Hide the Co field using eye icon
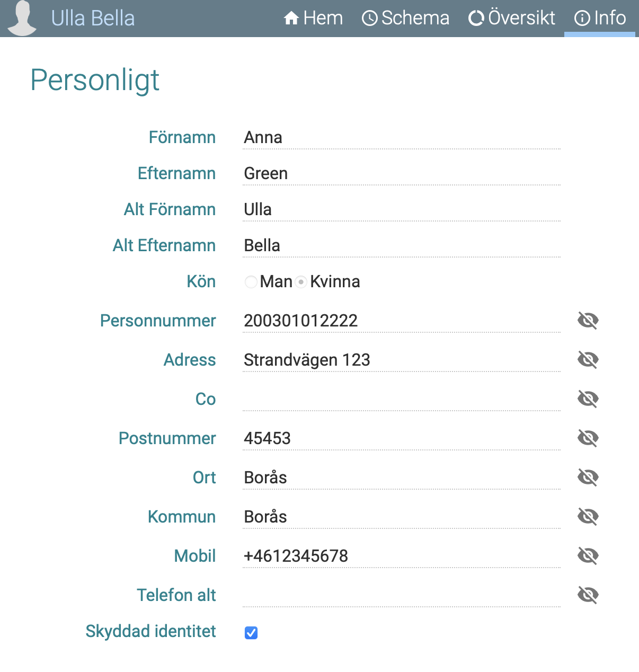639x672 pixels. click(x=588, y=399)
